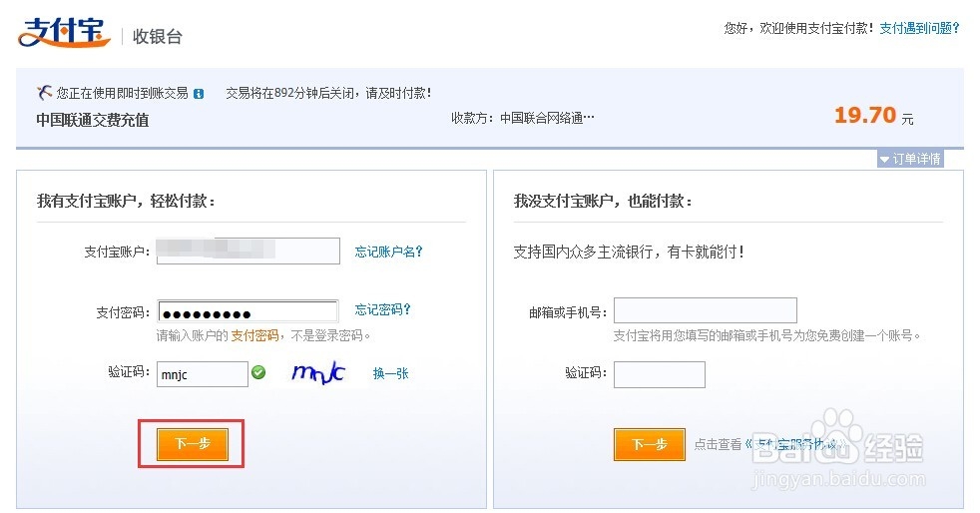980x513 pixels.
Task: Expand the 订单详情 order details
Action: tap(910, 160)
